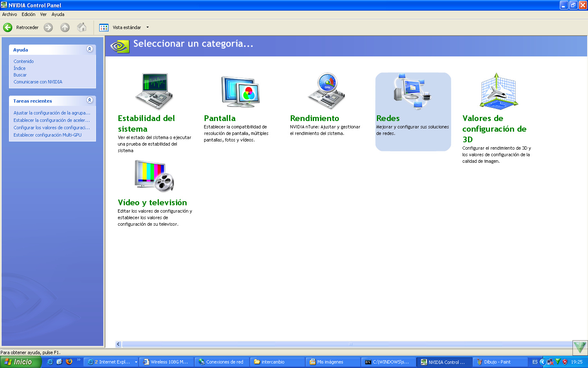Screen dimensions: 588x368
Task: Click the up arrow toolbar icon
Action: coord(65,27)
